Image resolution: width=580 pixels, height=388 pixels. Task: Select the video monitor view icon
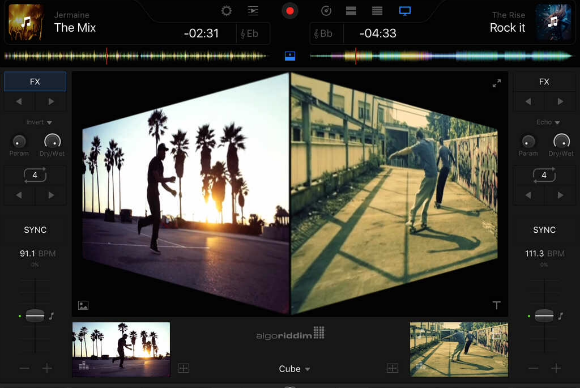click(x=405, y=11)
